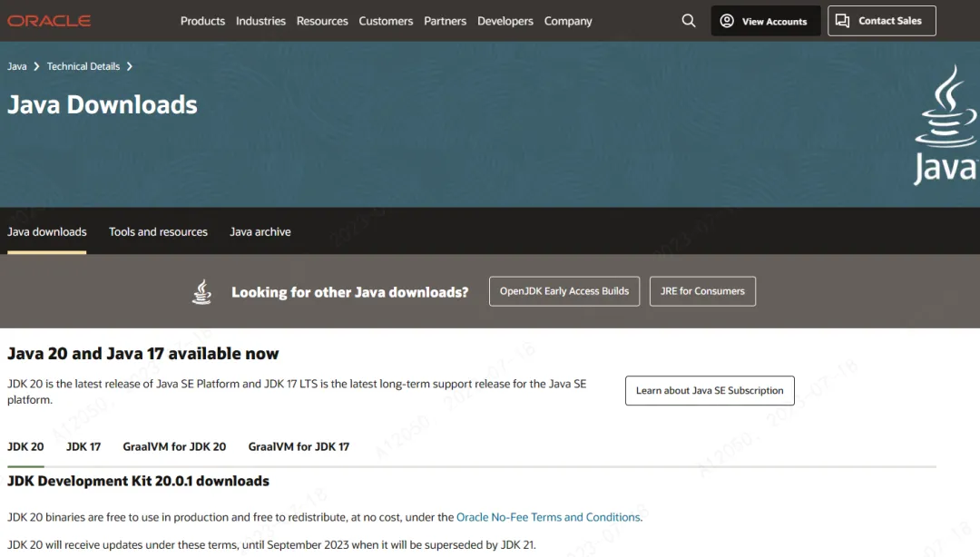Switch to Tools and resources tab
This screenshot has width=980, height=557.
(x=158, y=232)
